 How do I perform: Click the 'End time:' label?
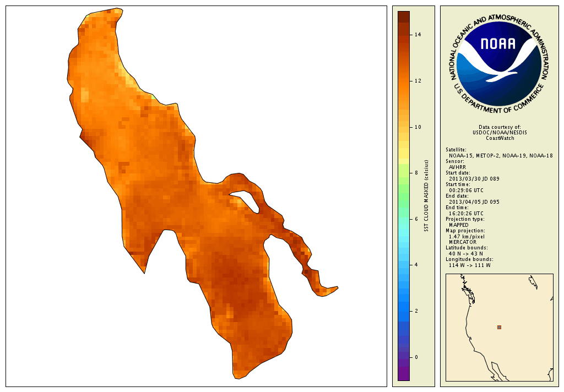(457, 208)
